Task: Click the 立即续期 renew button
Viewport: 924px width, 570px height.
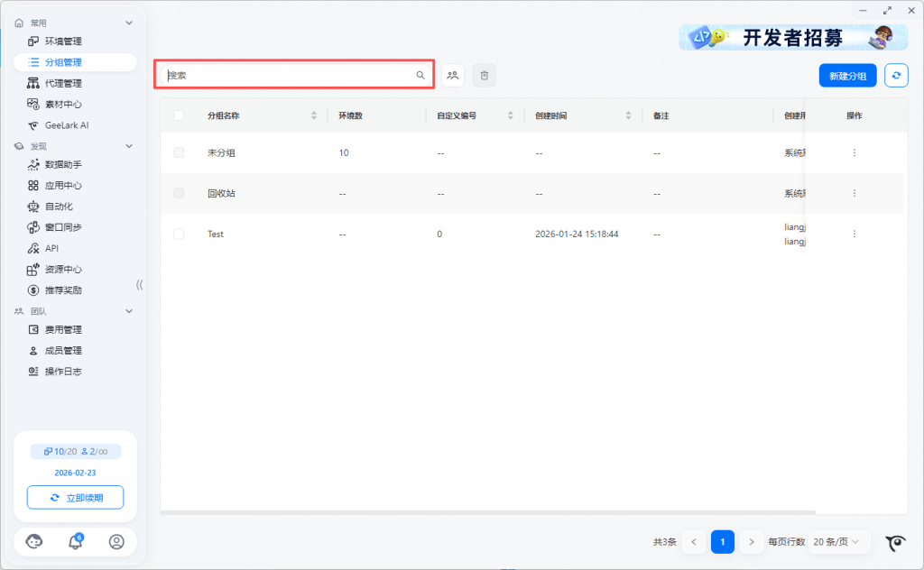Action: 75,498
